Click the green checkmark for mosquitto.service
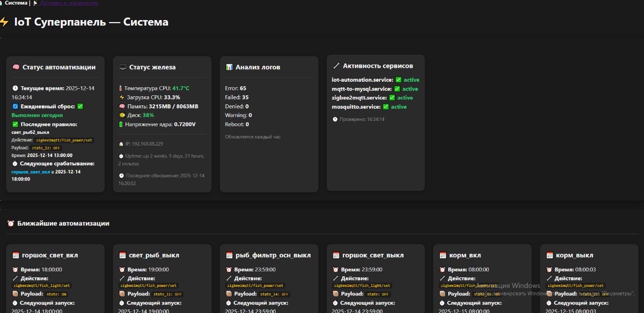The width and height of the screenshot is (644, 313). (x=386, y=107)
